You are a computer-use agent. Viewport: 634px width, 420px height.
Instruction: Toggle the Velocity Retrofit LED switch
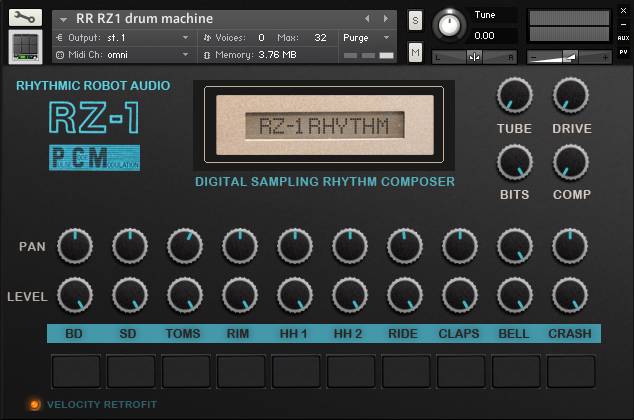click(x=35, y=404)
